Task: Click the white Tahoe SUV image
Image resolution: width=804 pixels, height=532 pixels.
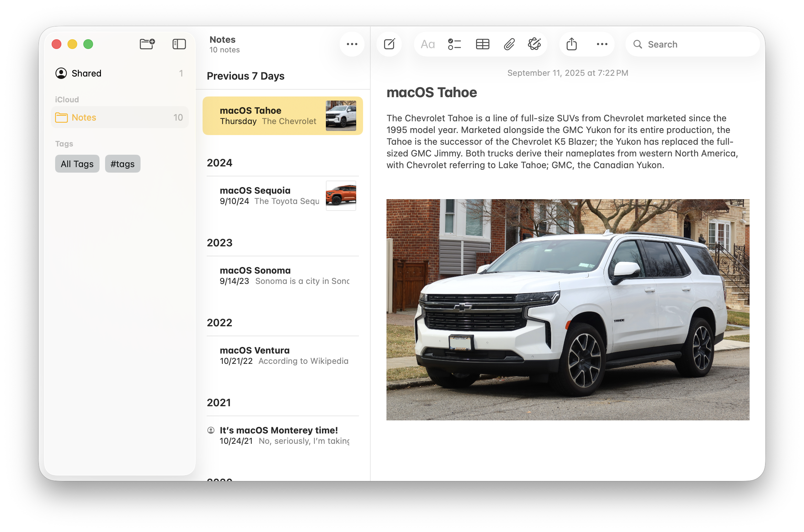Action: 568,309
